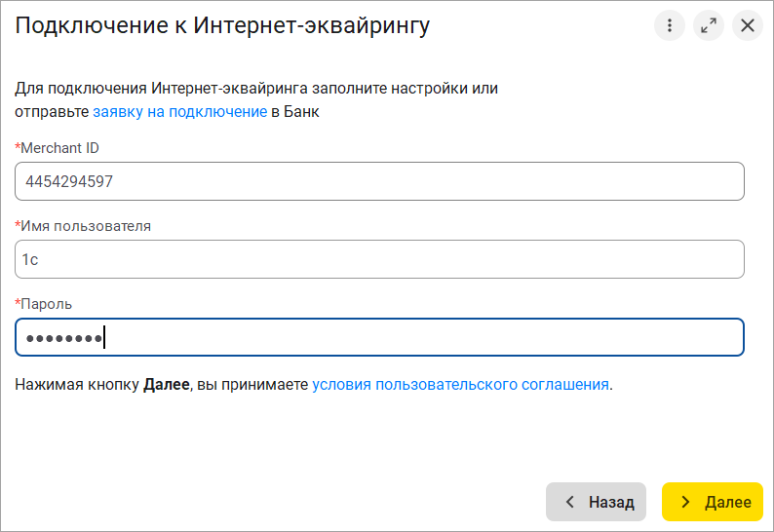Viewport: 774px width, 532px height.
Task: Open the заявку на подключение link
Action: (179, 111)
